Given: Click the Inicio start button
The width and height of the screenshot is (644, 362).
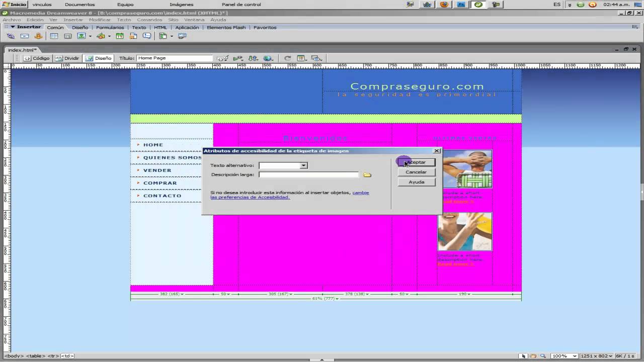Looking at the screenshot, I should (14, 5).
